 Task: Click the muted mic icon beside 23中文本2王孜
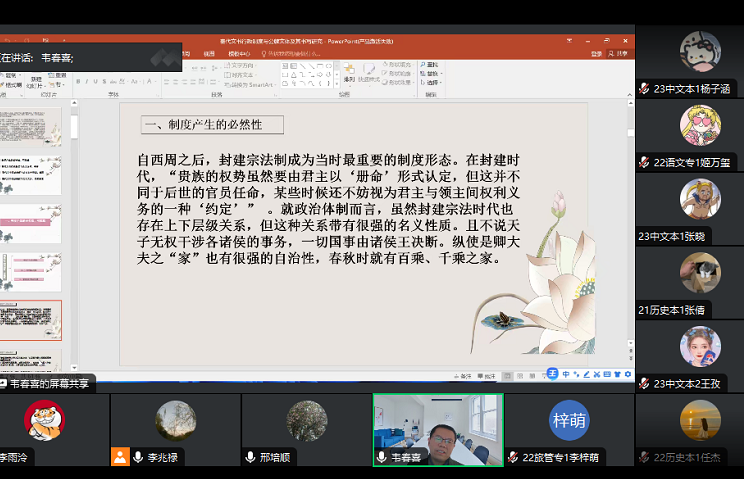pos(645,383)
